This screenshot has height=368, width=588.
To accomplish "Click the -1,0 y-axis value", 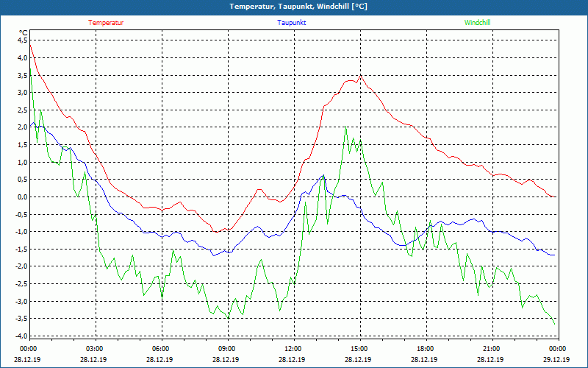I will pos(21,232).
